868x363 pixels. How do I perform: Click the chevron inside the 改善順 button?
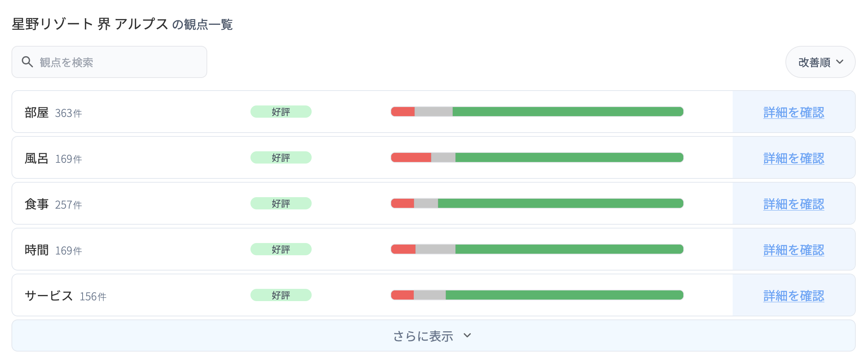pyautogui.click(x=840, y=62)
